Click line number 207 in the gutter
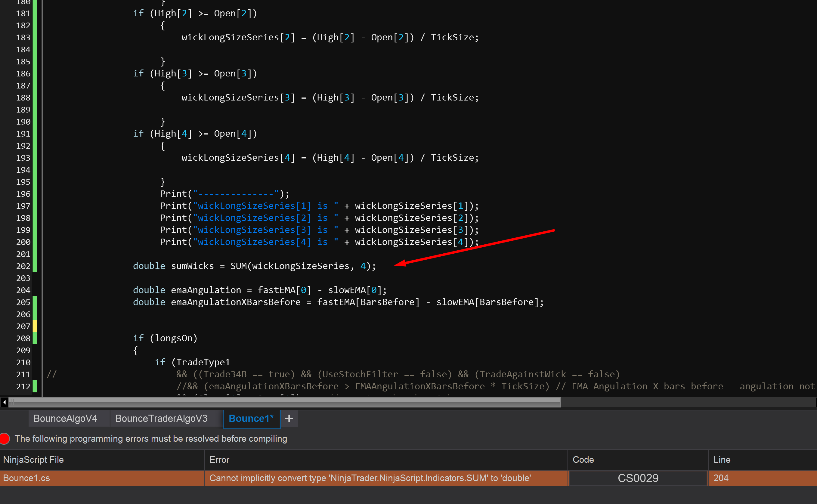 tap(23, 326)
